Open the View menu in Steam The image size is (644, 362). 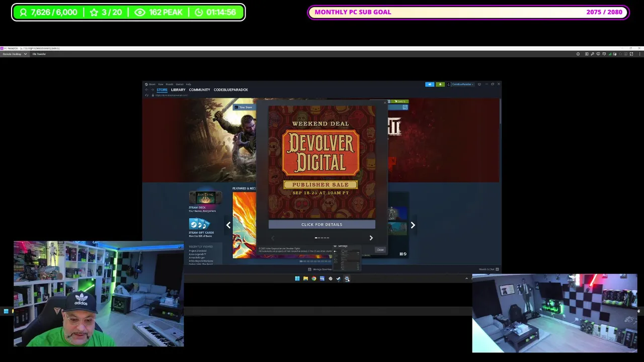click(x=161, y=84)
